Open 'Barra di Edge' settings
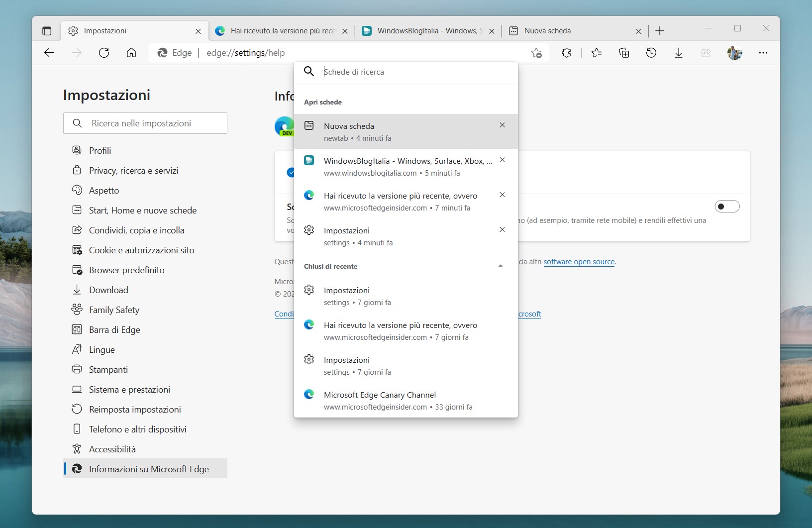 pos(145,329)
